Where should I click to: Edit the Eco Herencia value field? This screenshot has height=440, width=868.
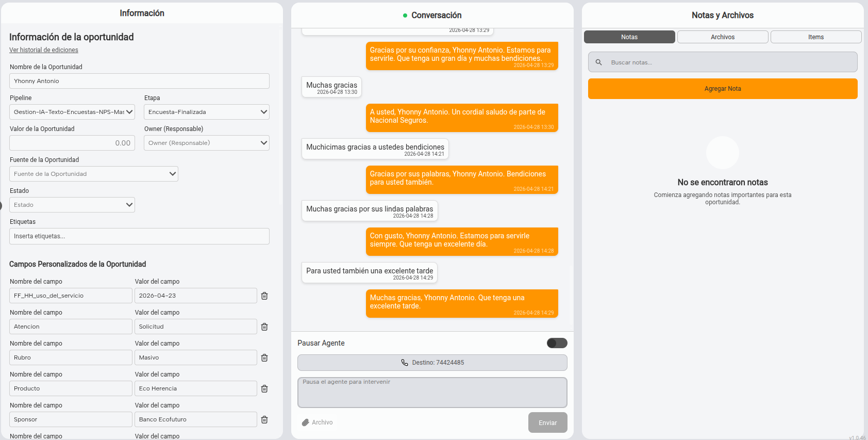[196, 388]
